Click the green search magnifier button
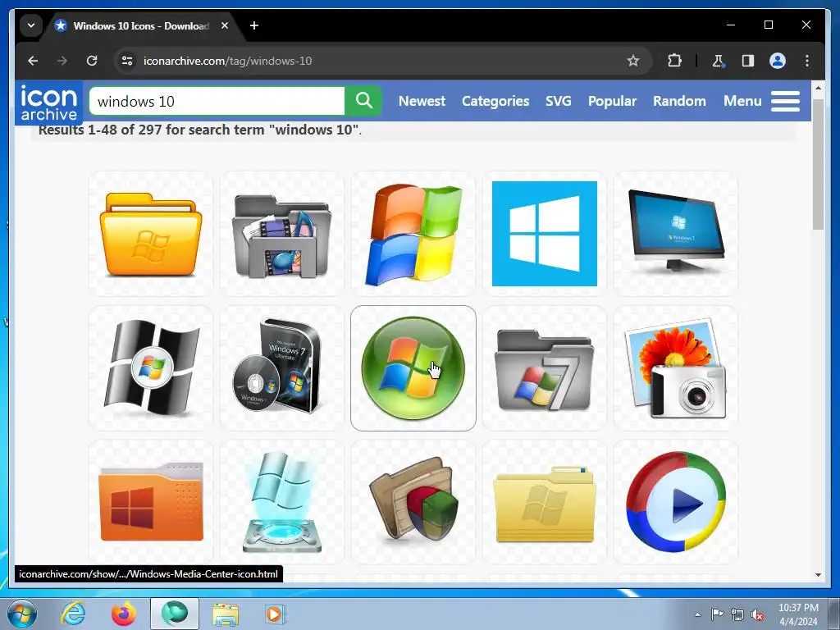Image resolution: width=840 pixels, height=630 pixels. click(363, 101)
